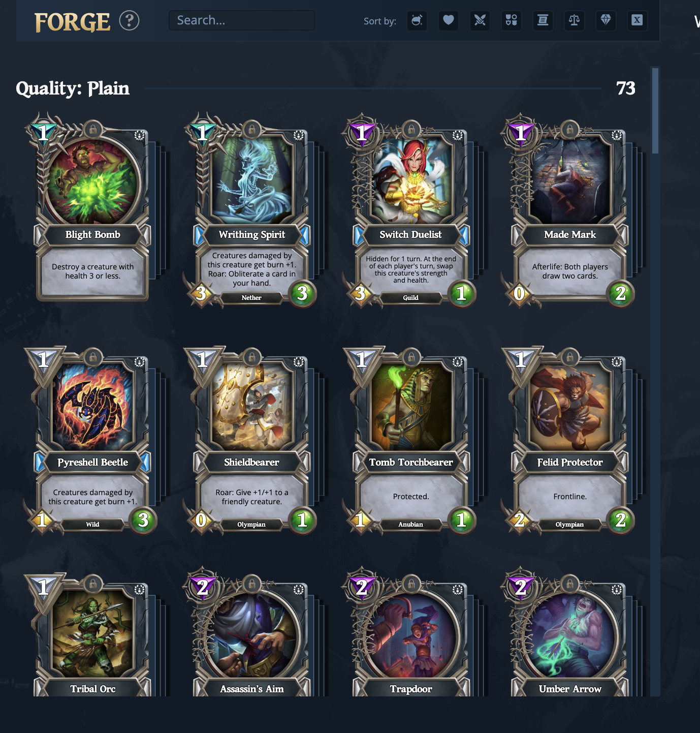700x733 pixels.
Task: Sort by shields and shapes type icon
Action: click(x=512, y=20)
